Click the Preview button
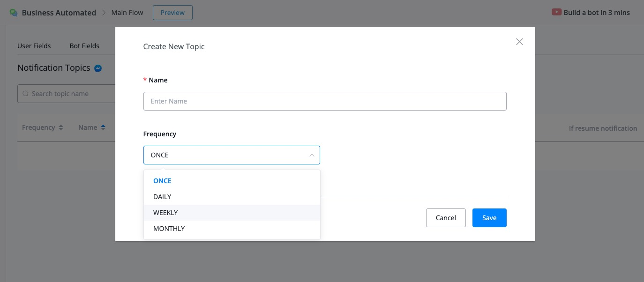The width and height of the screenshot is (644, 282). point(172,13)
